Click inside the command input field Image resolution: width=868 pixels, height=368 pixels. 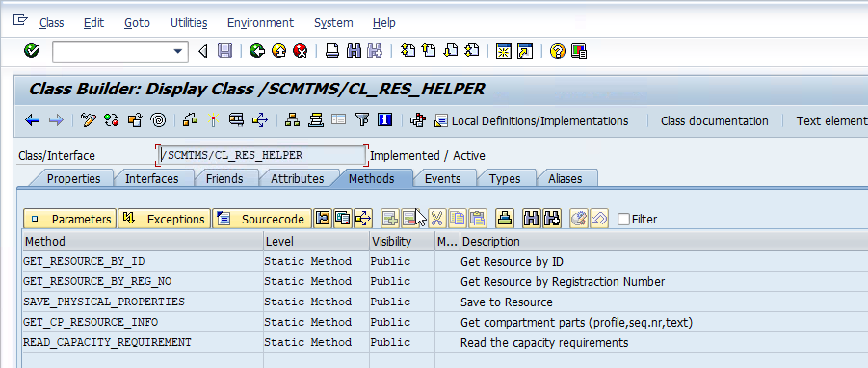click(113, 51)
